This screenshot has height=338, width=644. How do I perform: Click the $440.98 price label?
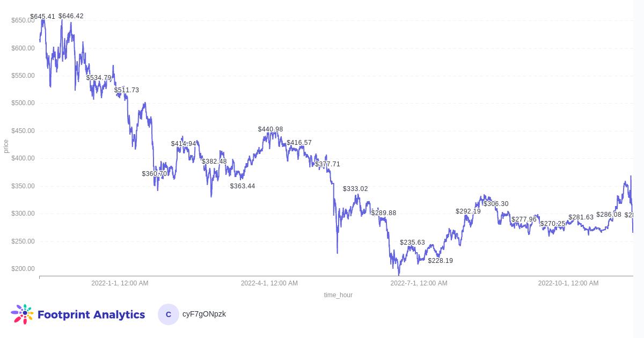coord(270,129)
